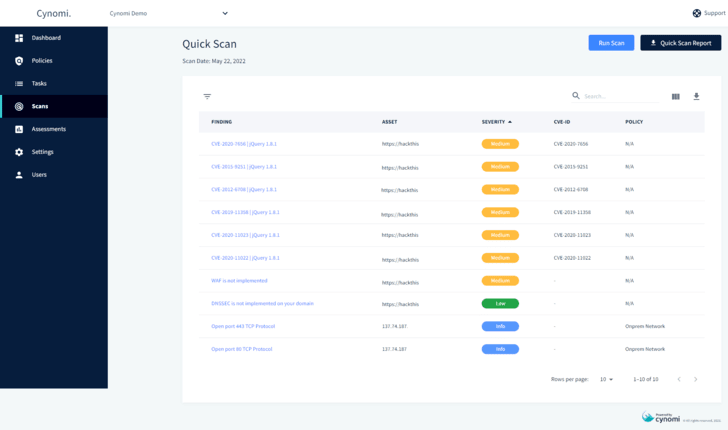Click Onprem Network in port 80 row
The width and height of the screenshot is (728, 430).
click(645, 349)
